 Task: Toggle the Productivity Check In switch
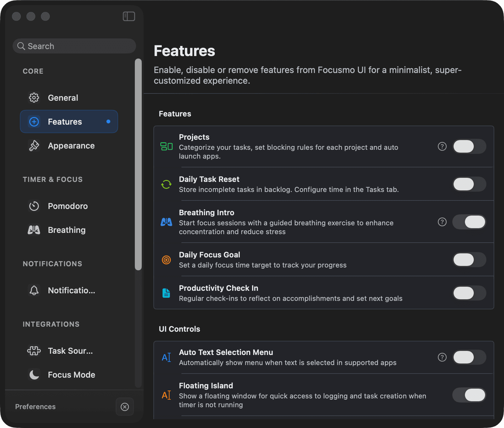tap(469, 293)
